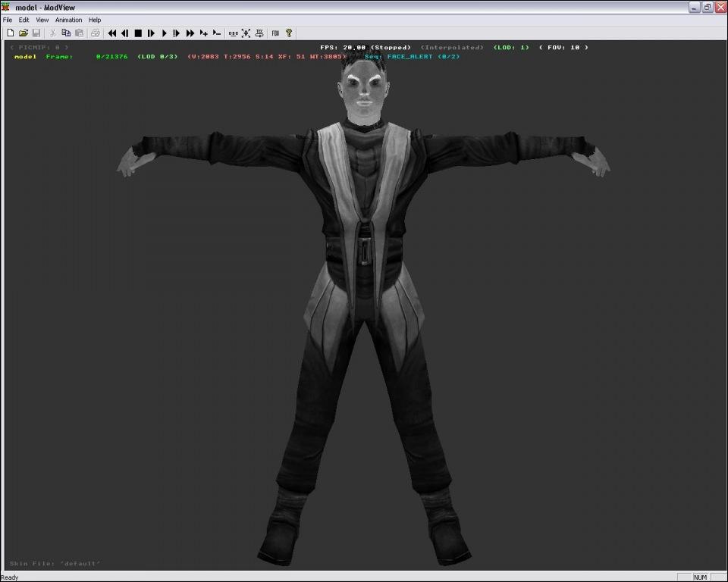Click the Copy icon in toolbar
728x582 pixels.
[66, 33]
